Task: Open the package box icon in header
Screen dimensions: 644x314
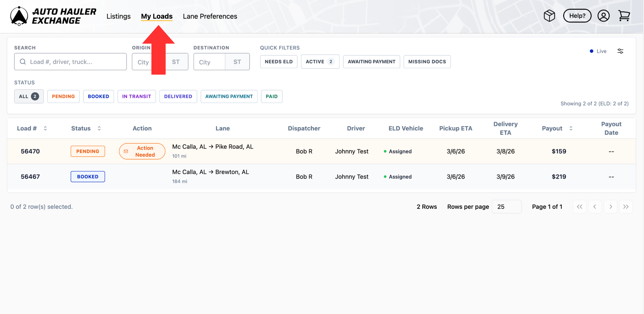Action: pyautogui.click(x=549, y=16)
